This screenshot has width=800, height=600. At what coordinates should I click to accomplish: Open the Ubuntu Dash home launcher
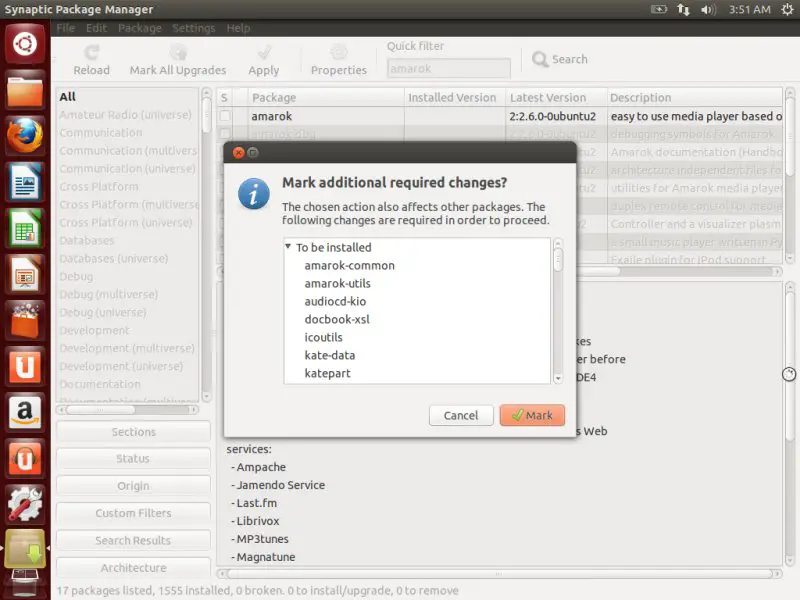[x=24, y=44]
